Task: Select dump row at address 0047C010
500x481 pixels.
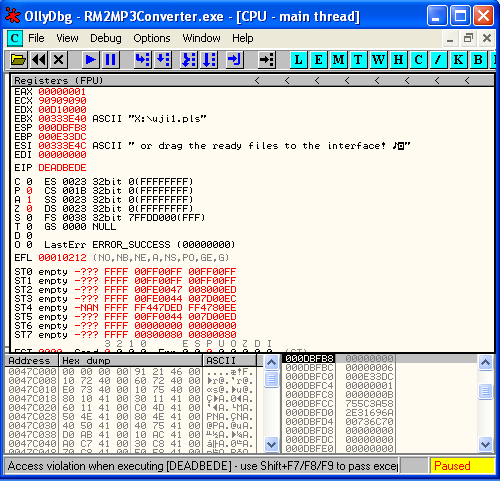Action: click(130, 390)
